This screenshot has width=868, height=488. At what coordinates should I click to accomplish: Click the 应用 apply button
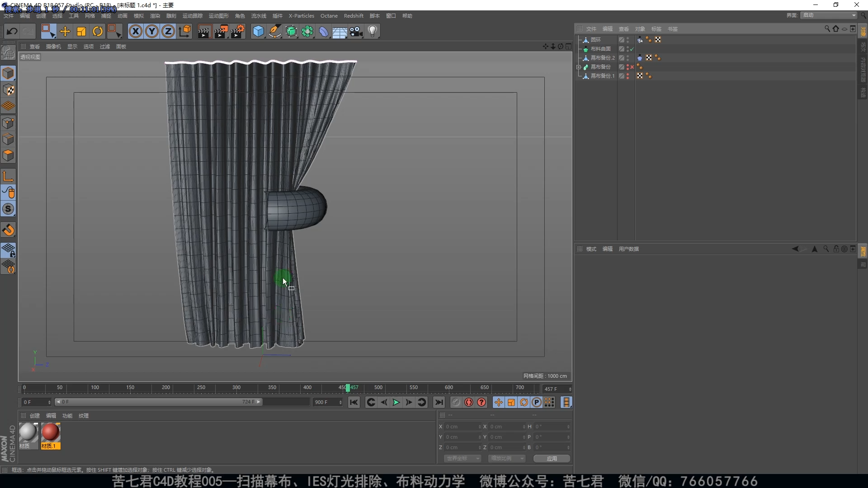(x=552, y=458)
